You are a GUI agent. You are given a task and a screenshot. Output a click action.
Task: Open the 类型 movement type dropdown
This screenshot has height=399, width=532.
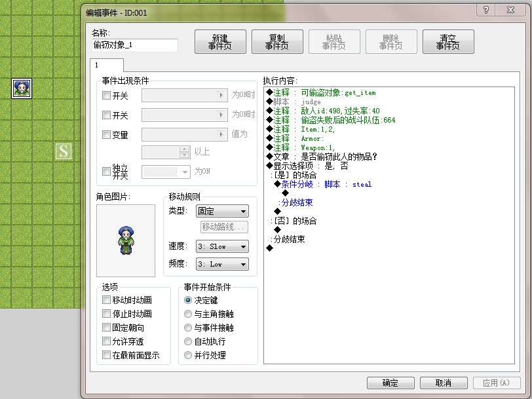pyautogui.click(x=222, y=211)
